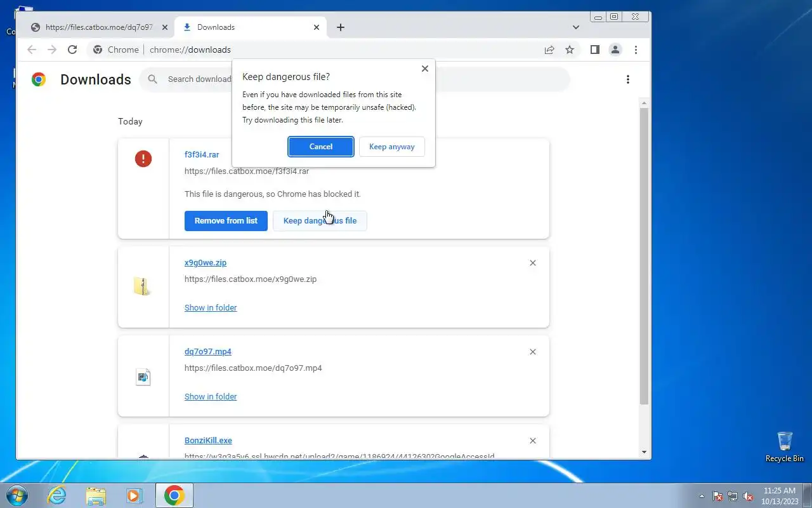
Task: Close the Keep dangerous file dialog
Action: (425, 69)
